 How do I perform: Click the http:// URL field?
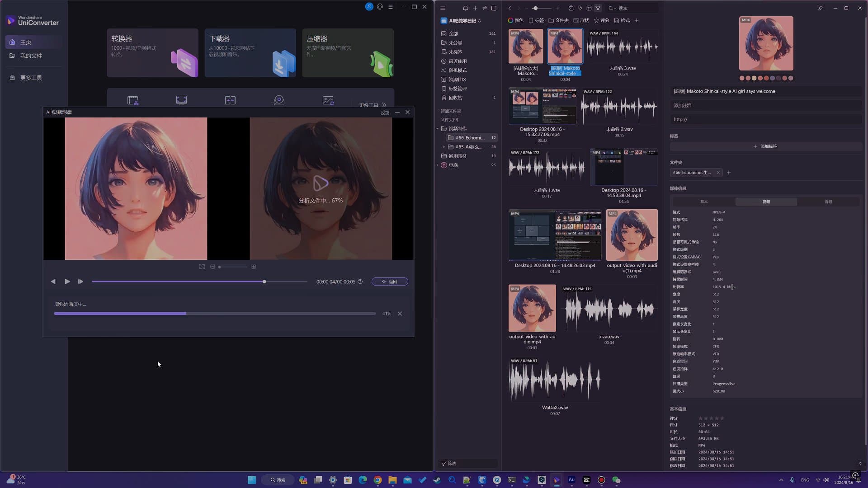point(766,120)
